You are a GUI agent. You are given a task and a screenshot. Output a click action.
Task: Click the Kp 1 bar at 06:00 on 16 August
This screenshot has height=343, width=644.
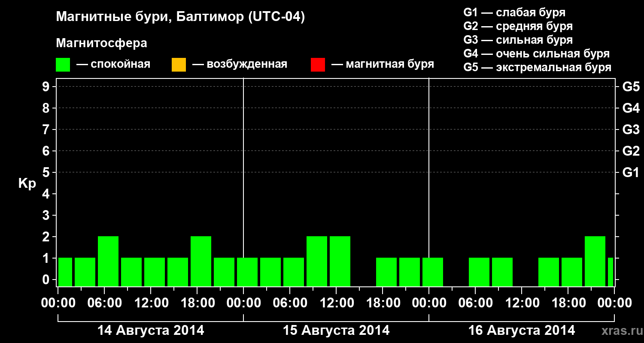pyautogui.click(x=479, y=272)
